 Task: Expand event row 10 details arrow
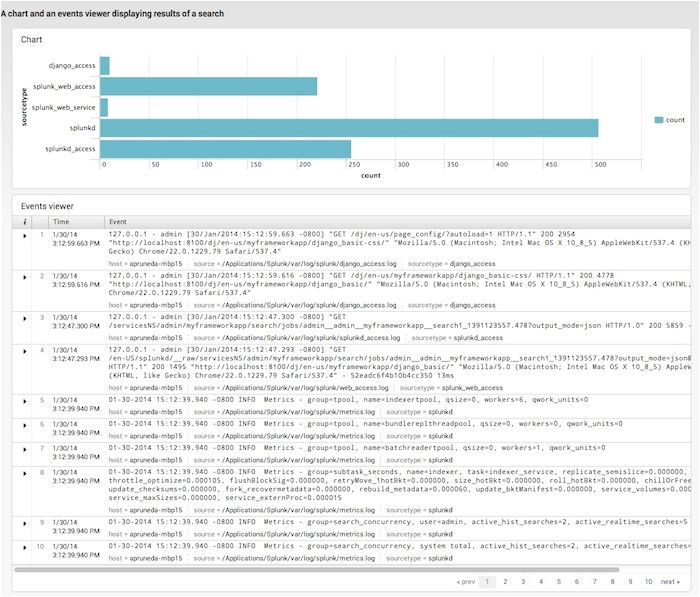25,548
